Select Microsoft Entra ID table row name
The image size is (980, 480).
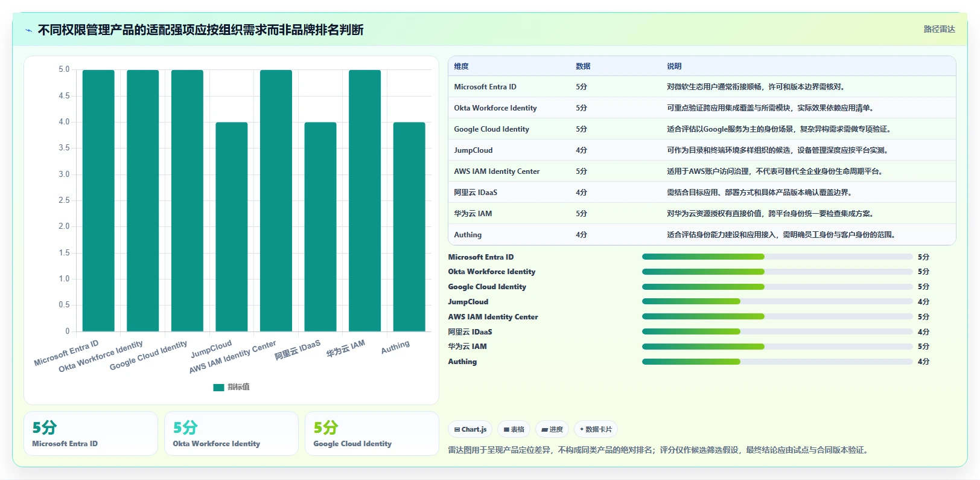(485, 87)
